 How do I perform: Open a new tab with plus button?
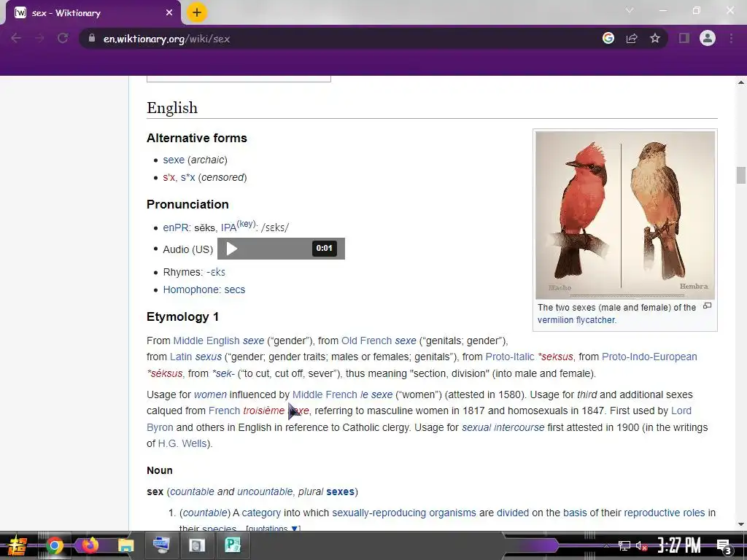click(197, 12)
